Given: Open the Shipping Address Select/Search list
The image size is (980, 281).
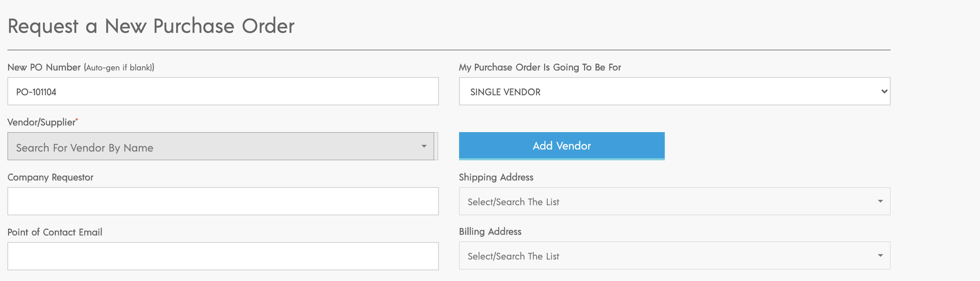Looking at the screenshot, I should click(674, 201).
